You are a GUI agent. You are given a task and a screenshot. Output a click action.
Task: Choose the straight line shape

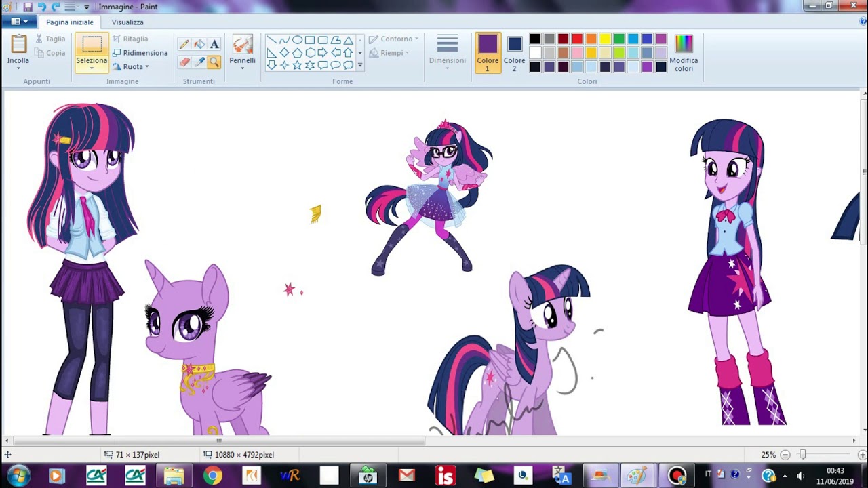(271, 40)
